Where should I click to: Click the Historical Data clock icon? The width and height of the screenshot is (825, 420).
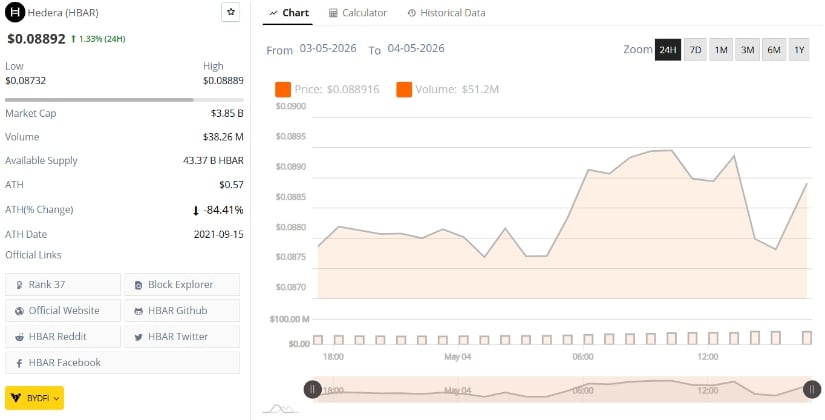pos(411,13)
